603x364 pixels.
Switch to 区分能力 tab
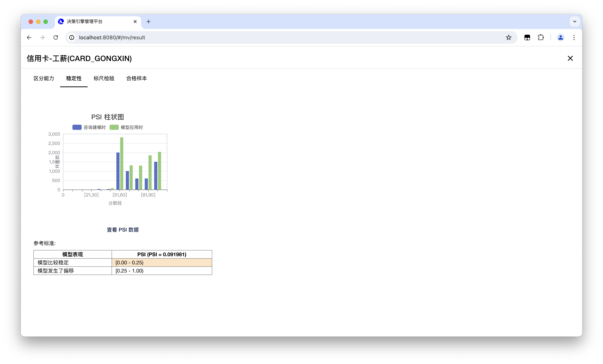tap(44, 78)
